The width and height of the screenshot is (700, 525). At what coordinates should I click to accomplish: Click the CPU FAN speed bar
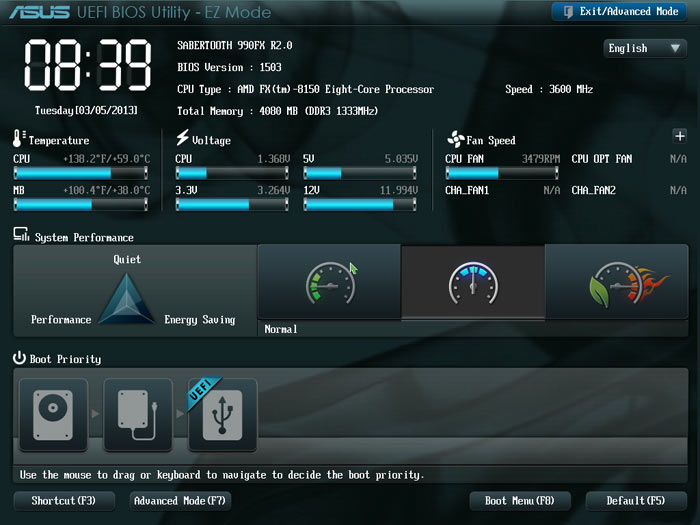point(502,173)
